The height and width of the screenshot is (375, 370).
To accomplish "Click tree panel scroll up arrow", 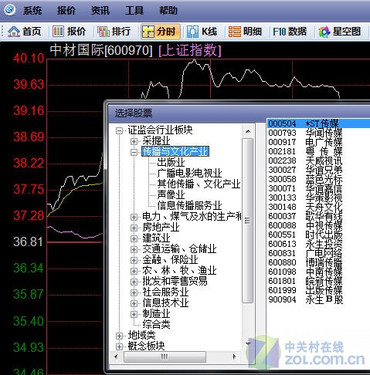I will pyautogui.click(x=248, y=131).
